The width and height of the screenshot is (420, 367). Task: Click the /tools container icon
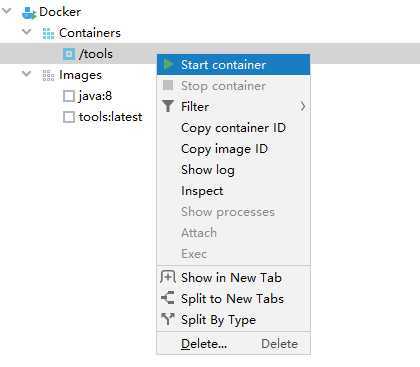point(69,54)
